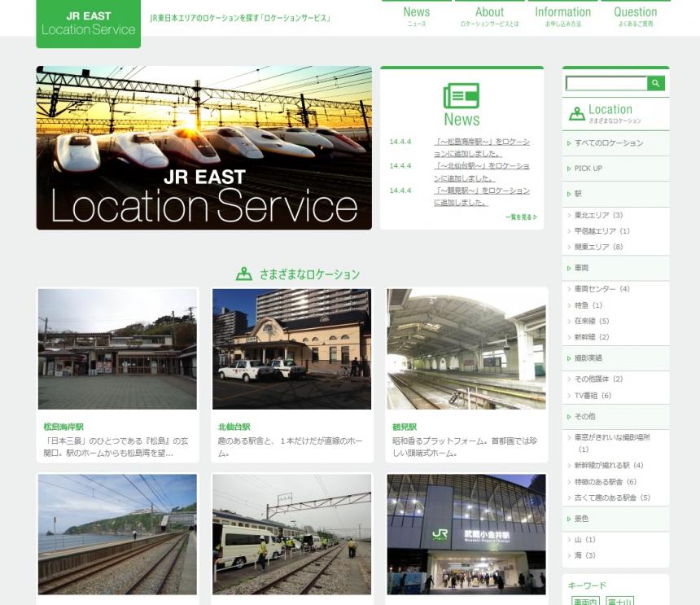Open 甲信越エリア (1) station list
Image resolution: width=700 pixels, height=605 pixels.
(x=602, y=230)
